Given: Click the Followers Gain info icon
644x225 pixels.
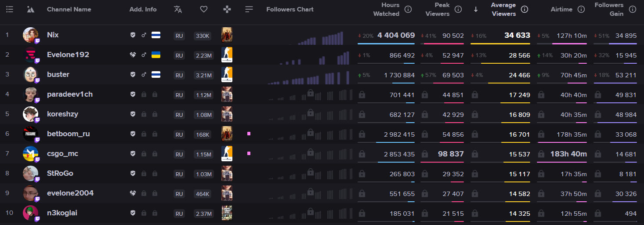Looking at the screenshot, I should tap(633, 9).
